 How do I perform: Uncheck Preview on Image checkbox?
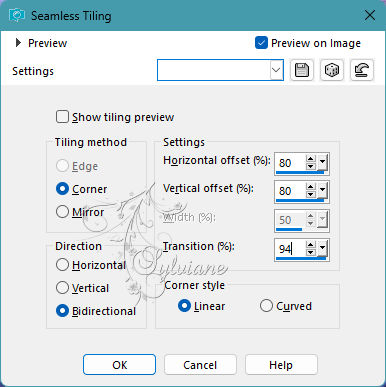click(x=261, y=43)
